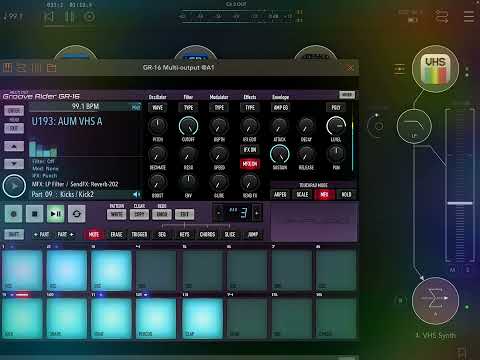Adjust the AUM channel volume fader
The height and width of the screenshot is (360, 480).
click(x=460, y=203)
